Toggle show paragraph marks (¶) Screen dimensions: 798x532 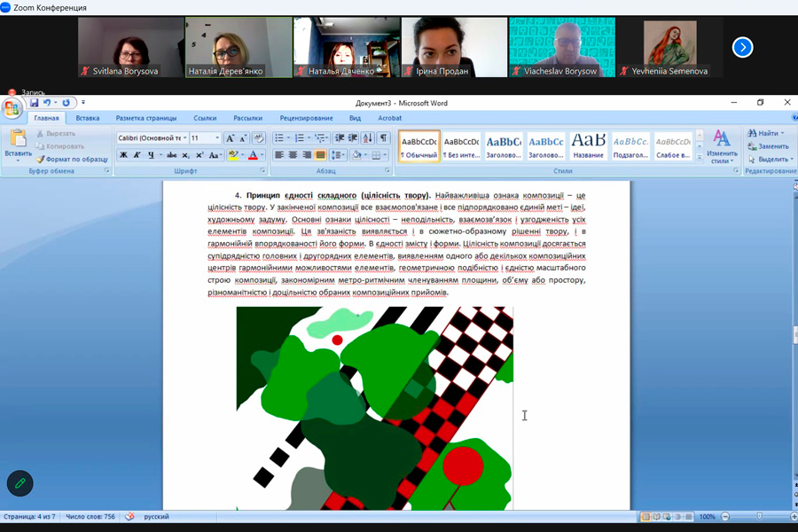384,138
